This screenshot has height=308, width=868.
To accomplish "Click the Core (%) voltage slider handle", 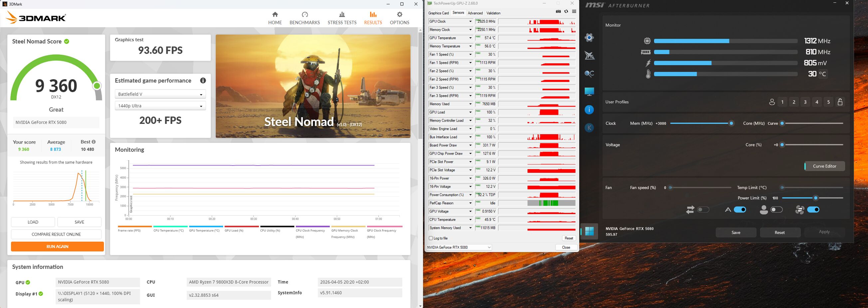I will pos(782,145).
